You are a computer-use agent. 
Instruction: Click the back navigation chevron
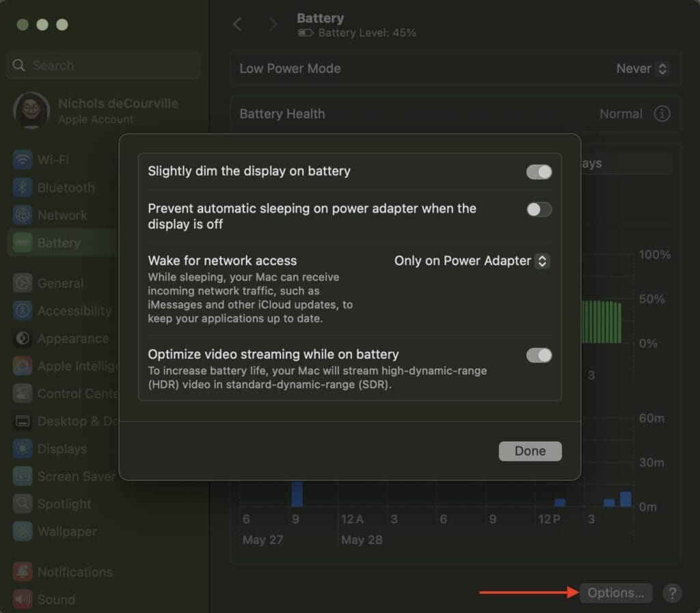pos(238,25)
